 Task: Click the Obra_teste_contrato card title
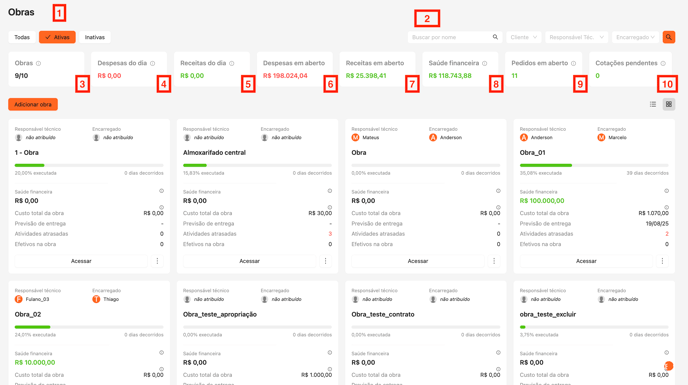(383, 314)
